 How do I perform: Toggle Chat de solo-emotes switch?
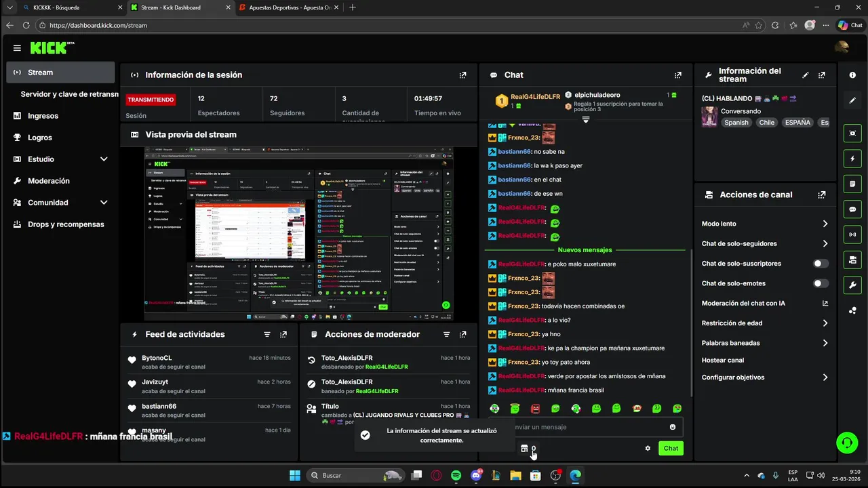[821, 283]
